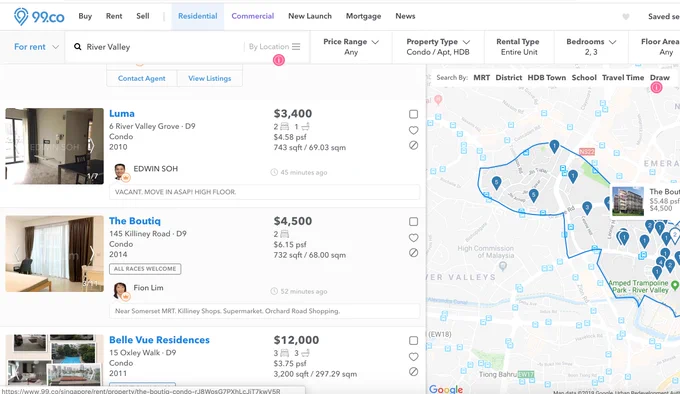Open the Saved searches link
This screenshot has width=680, height=394.
point(664,16)
